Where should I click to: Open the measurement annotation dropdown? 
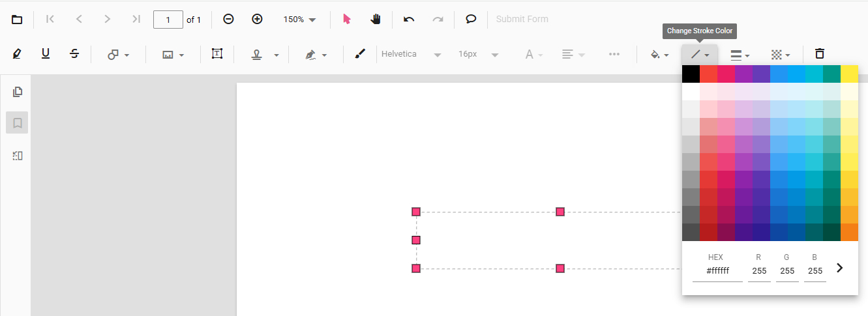pyautogui.click(x=173, y=55)
